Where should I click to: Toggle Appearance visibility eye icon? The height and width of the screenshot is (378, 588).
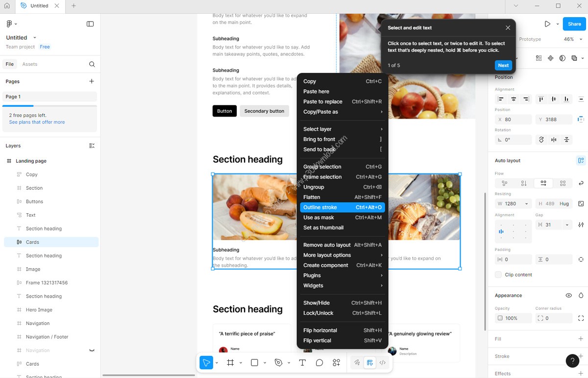point(568,296)
